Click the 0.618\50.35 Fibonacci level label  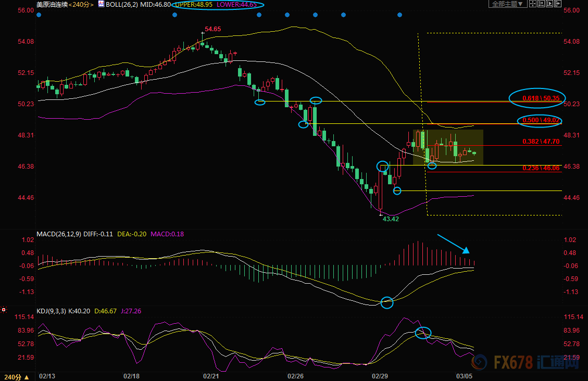tap(541, 98)
